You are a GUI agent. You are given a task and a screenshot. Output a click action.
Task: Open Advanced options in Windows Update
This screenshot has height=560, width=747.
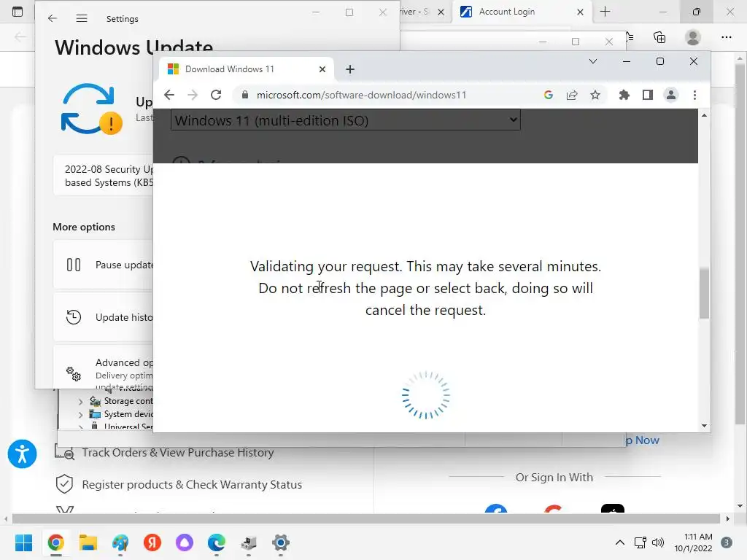click(103, 367)
